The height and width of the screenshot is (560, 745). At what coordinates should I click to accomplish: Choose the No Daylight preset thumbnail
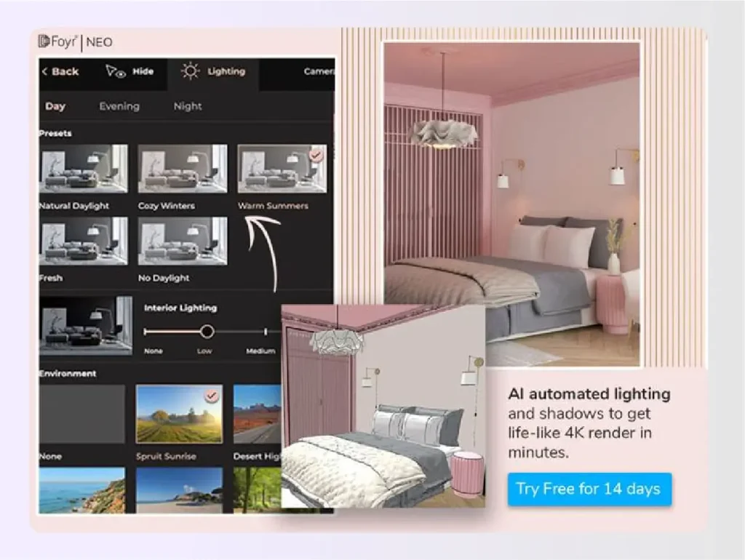click(x=183, y=241)
